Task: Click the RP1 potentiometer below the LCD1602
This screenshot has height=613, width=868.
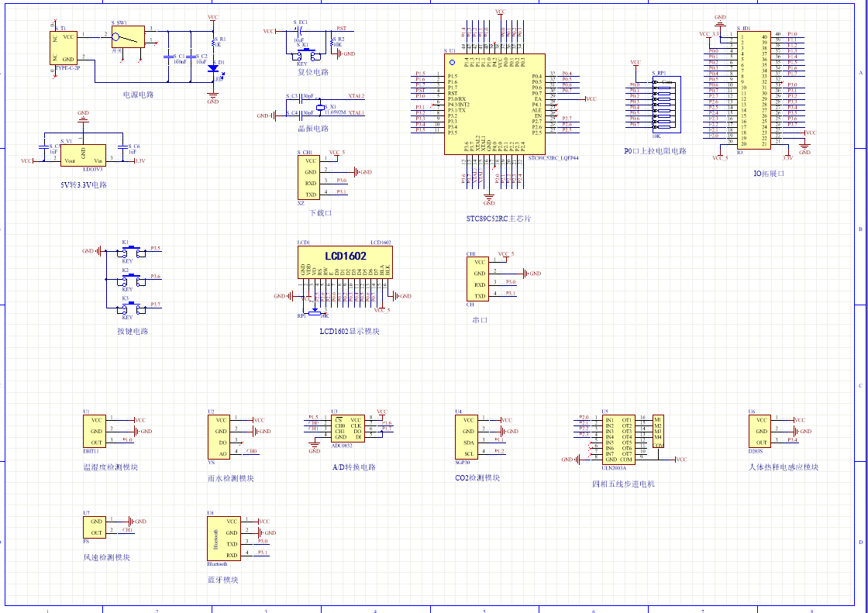Action: click(315, 311)
